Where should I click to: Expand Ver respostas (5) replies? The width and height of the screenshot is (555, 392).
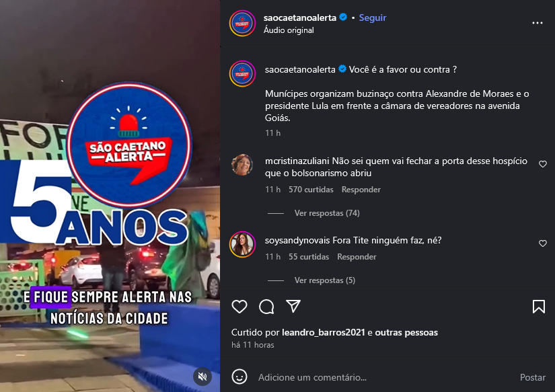[325, 280]
